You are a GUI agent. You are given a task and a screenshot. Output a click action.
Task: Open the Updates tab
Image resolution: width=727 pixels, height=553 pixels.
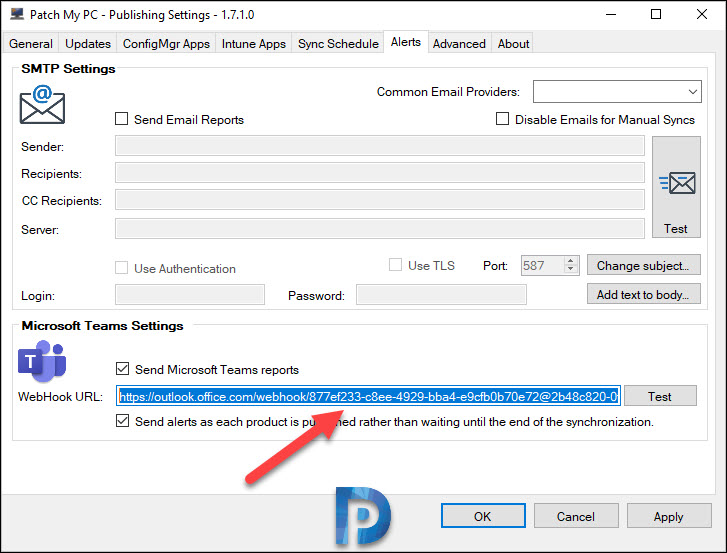[88, 44]
